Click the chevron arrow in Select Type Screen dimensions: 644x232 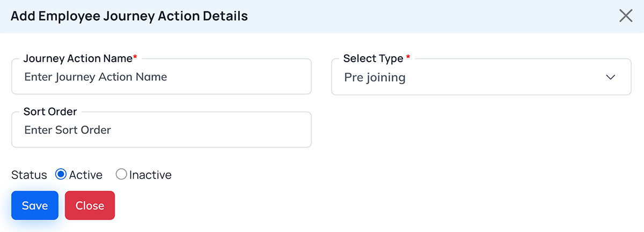pyautogui.click(x=610, y=77)
